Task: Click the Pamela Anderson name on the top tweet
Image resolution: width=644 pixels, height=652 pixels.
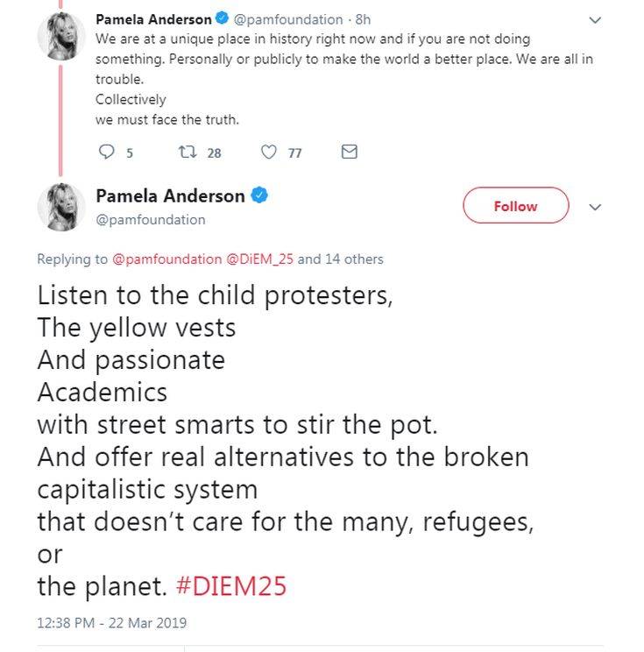Action: (153, 19)
